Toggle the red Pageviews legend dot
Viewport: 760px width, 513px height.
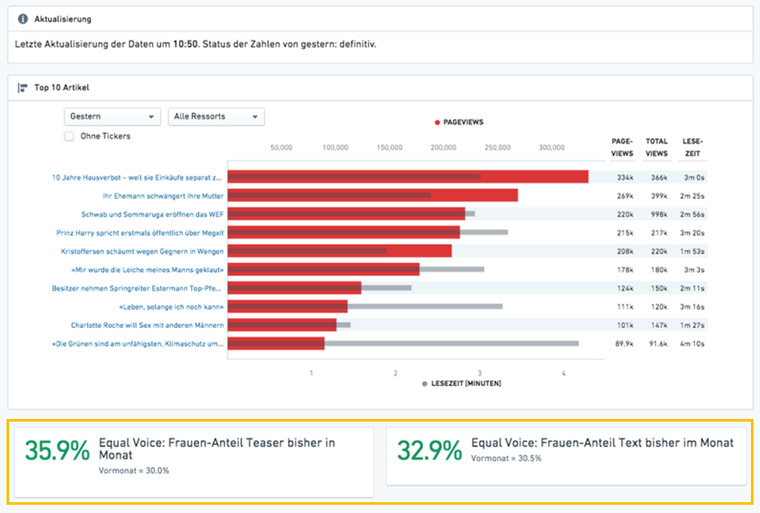(437, 122)
